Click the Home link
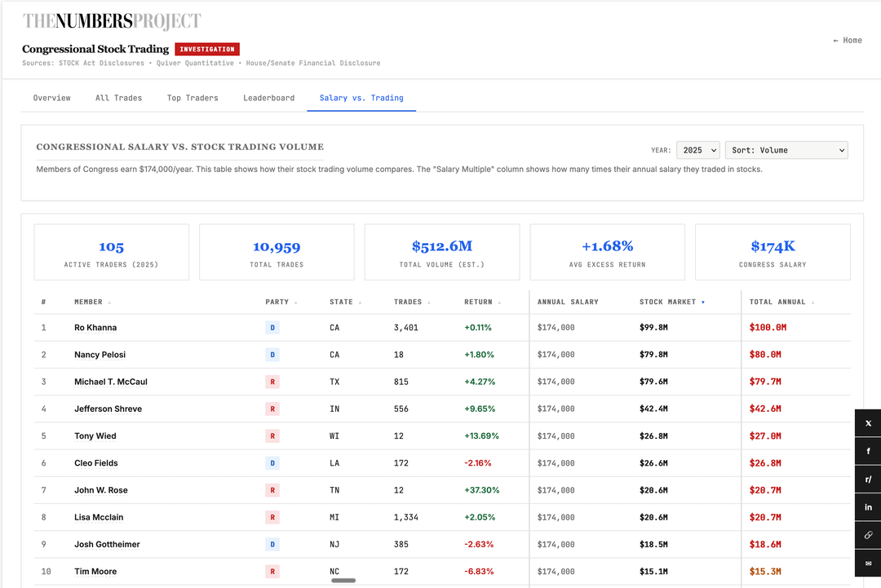The image size is (881, 588). [x=848, y=40]
